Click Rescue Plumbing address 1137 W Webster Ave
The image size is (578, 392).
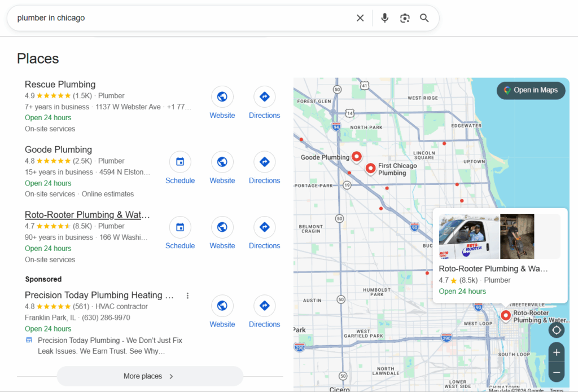(128, 107)
